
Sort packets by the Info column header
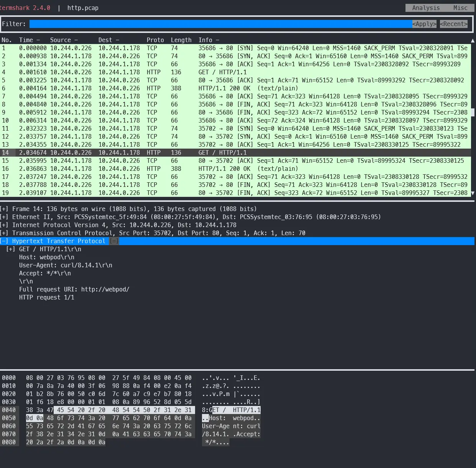pos(209,40)
